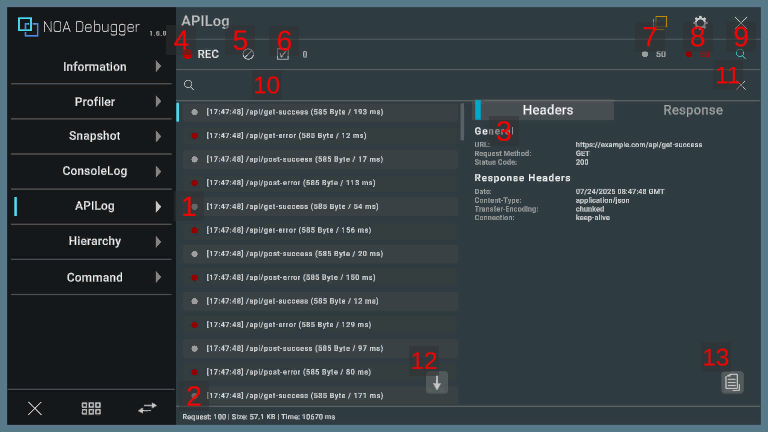Viewport: 768px width, 432px height.
Task: Click the URL value https://example.com/api/get-success
Action: [639, 145]
